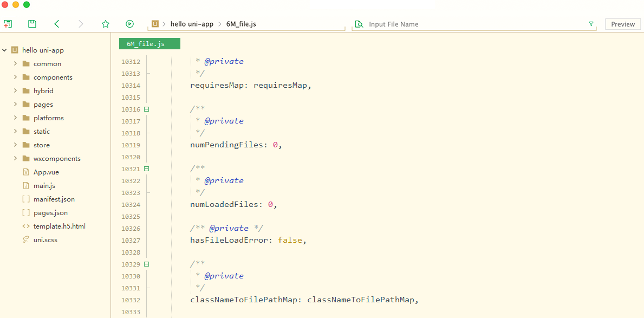Select the static folder in the tree
Viewport: 644px width, 318px height.
[x=42, y=132]
